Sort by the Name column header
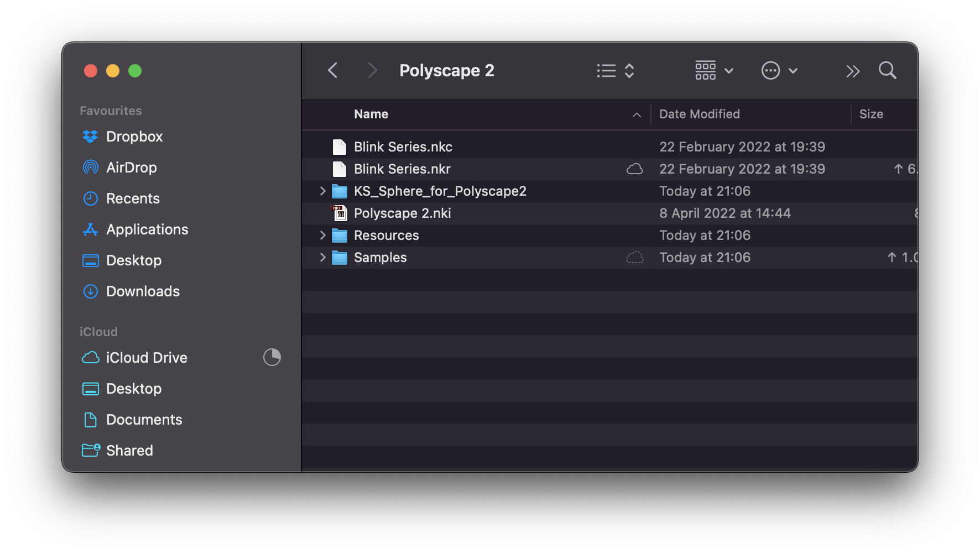The width and height of the screenshot is (980, 554). [x=371, y=114]
